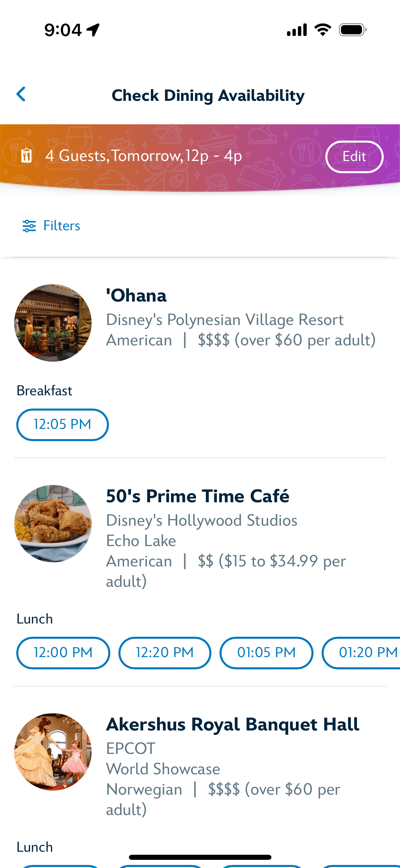The width and height of the screenshot is (400, 868).
Task: Tap the location arrow in status bar
Action: coord(93,30)
